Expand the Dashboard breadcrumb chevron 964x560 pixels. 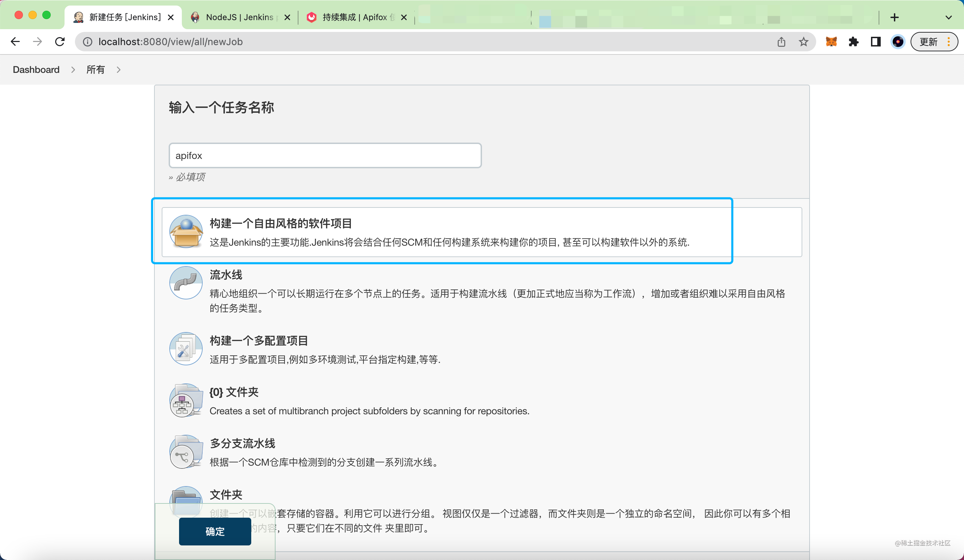coord(73,70)
